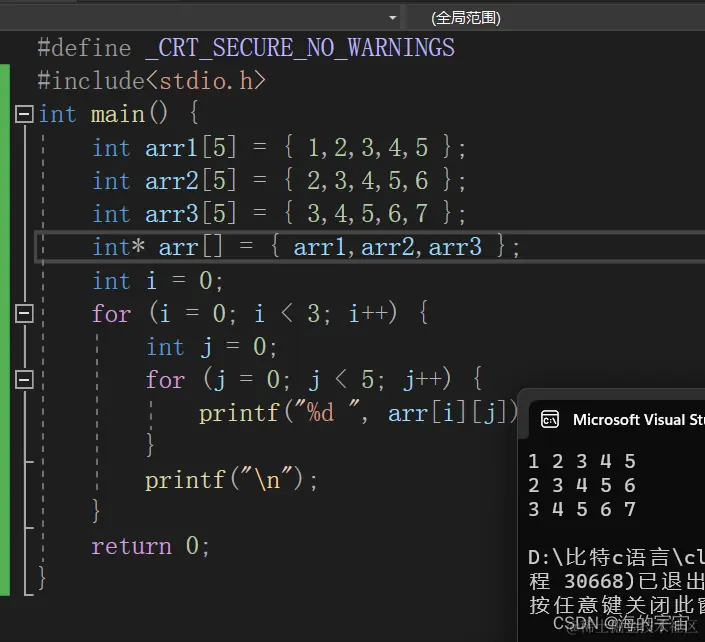Click console output row '1 2 3 4 5'
This screenshot has height=642, width=705.
(x=582, y=461)
